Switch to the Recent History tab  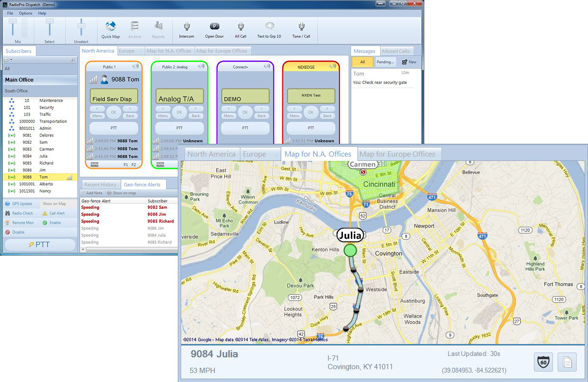coord(100,184)
